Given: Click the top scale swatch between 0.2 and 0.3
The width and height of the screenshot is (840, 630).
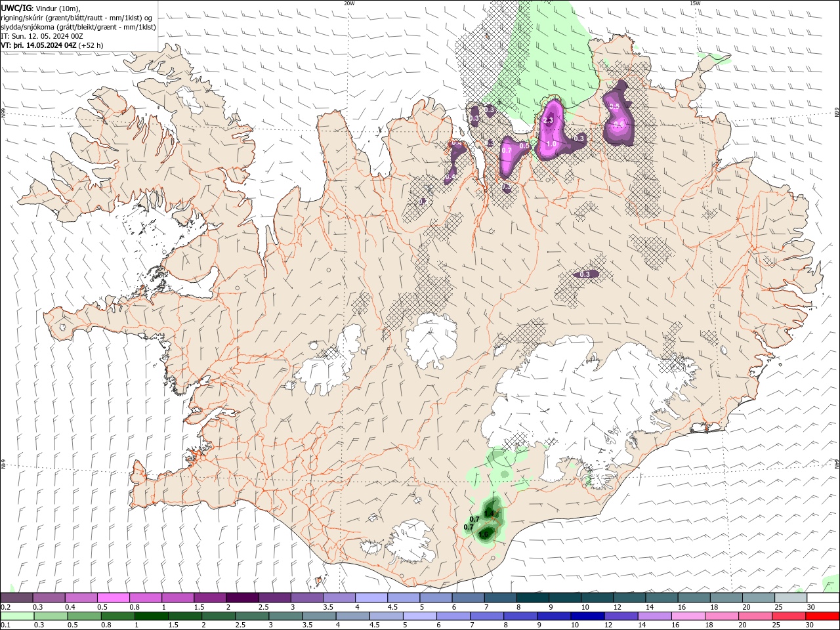Looking at the screenshot, I should [16, 597].
